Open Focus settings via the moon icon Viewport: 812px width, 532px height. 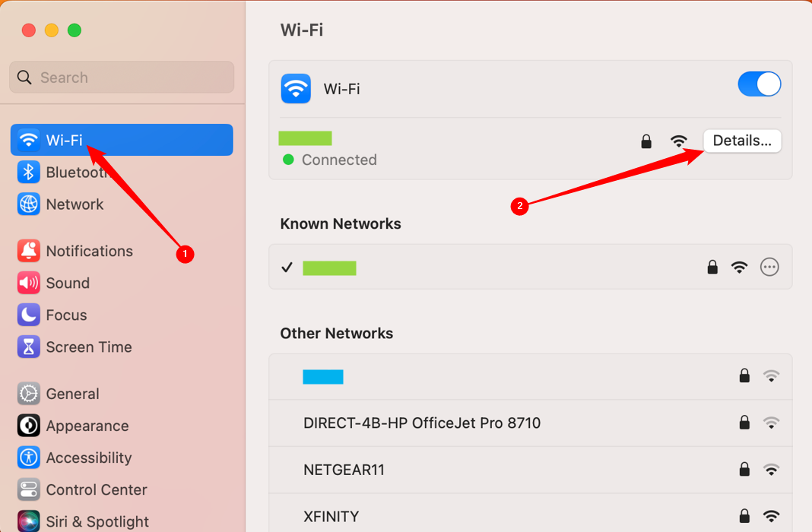28,315
